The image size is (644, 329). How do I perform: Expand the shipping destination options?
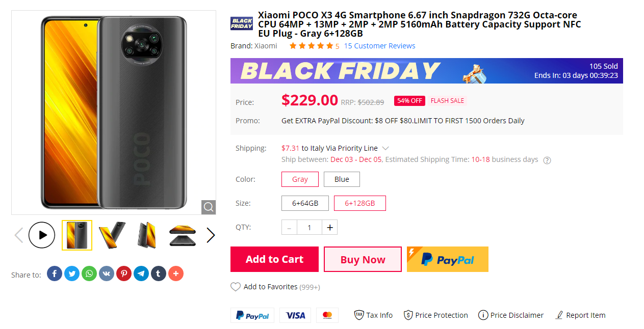tap(387, 148)
